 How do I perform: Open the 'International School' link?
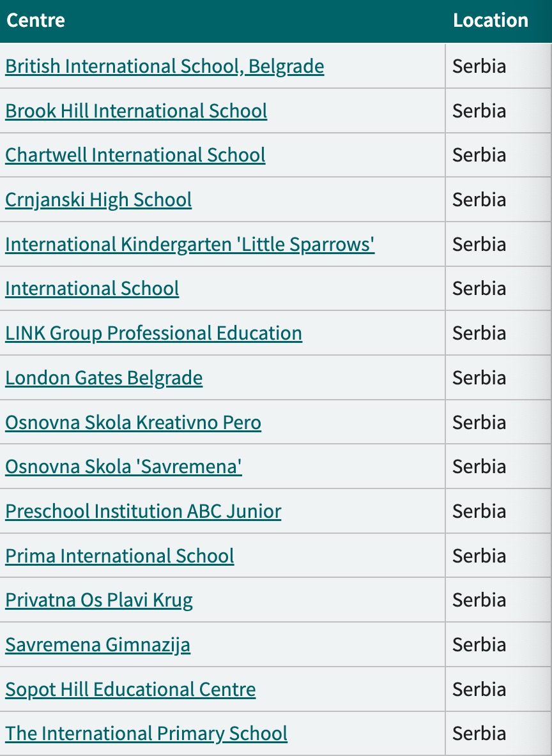point(92,289)
